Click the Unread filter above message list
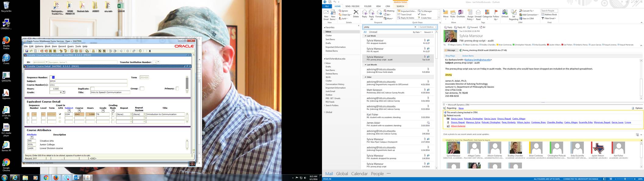Viewport: 644px width, 181px height. [x=373, y=32]
